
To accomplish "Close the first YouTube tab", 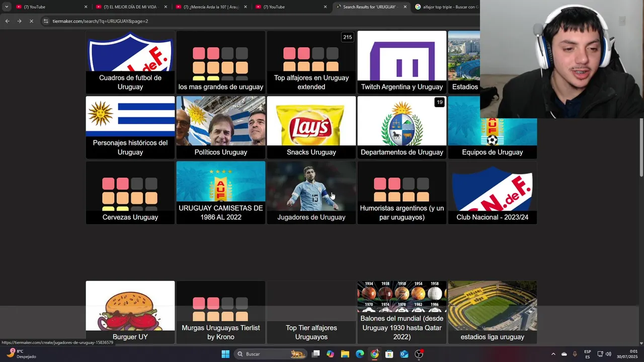I will point(86,7).
